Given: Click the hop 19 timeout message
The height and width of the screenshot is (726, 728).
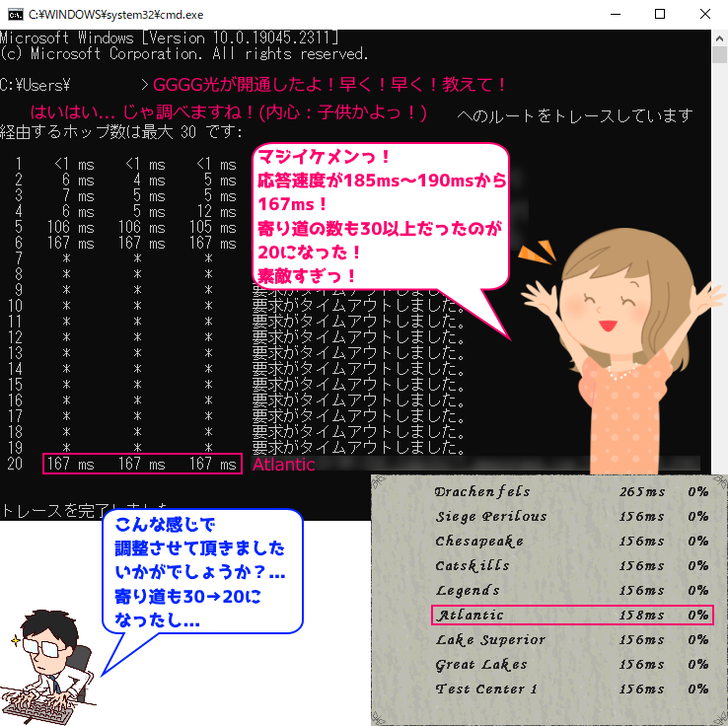Looking at the screenshot, I should pyautogui.click(x=358, y=448).
